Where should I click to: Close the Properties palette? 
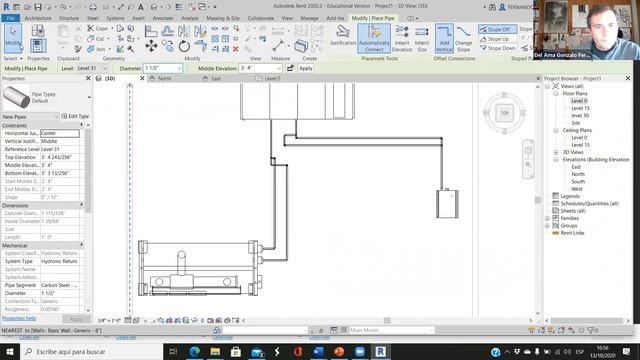pos(88,78)
